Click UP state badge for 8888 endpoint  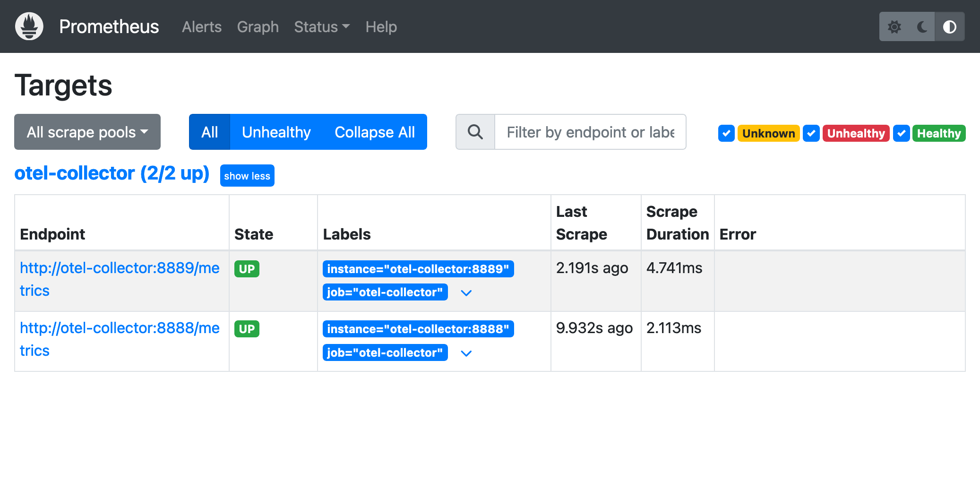pos(247,329)
